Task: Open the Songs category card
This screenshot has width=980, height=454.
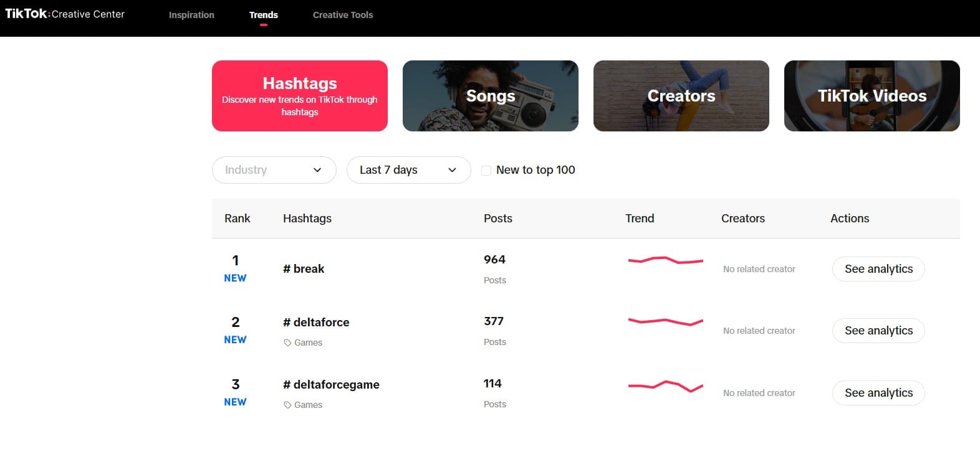Action: 491,96
